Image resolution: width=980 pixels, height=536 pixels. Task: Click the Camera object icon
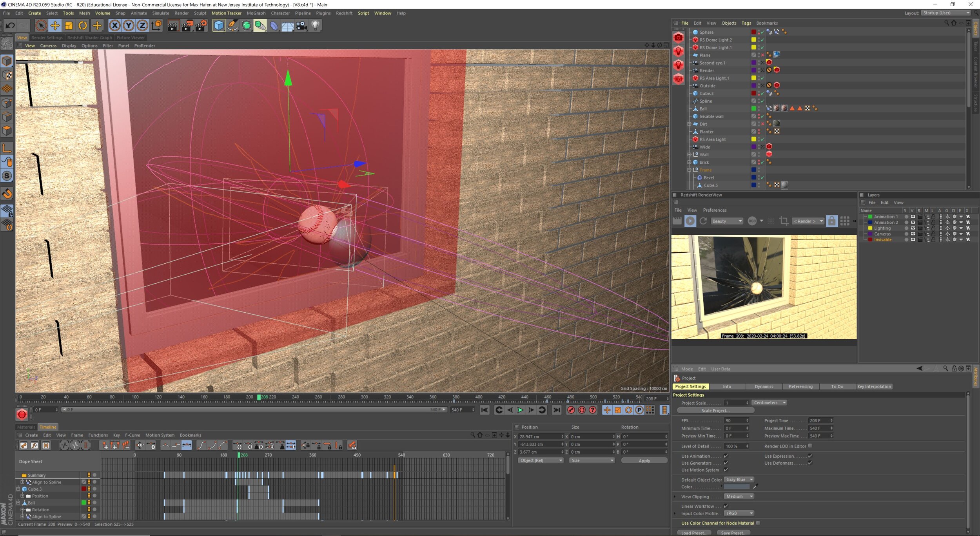click(x=301, y=26)
